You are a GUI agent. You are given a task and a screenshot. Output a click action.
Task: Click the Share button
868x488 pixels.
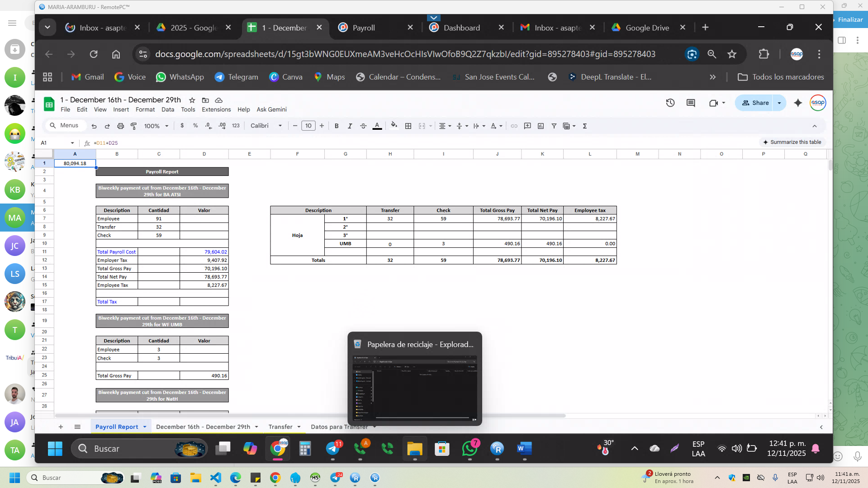755,103
